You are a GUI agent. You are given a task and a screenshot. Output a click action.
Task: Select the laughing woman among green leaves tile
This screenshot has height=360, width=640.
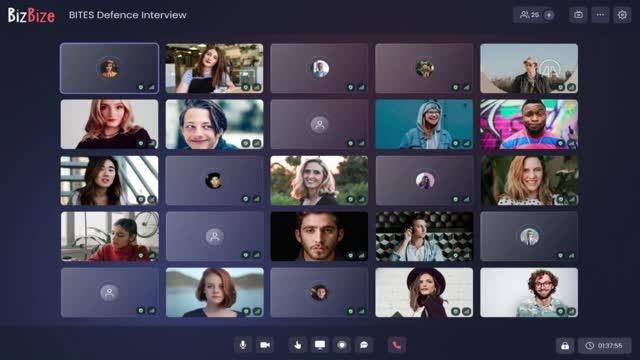pyautogui.click(x=529, y=180)
